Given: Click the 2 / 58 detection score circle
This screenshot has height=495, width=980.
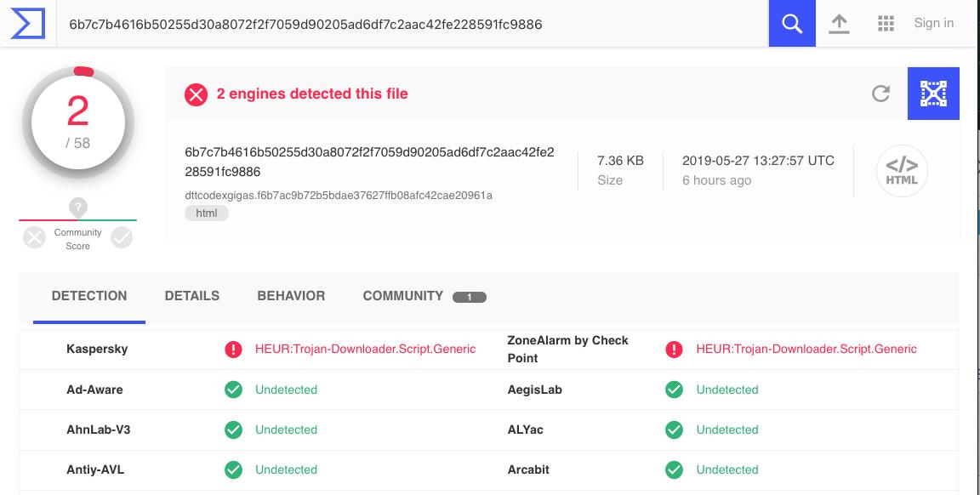Looking at the screenshot, I should point(78,123).
